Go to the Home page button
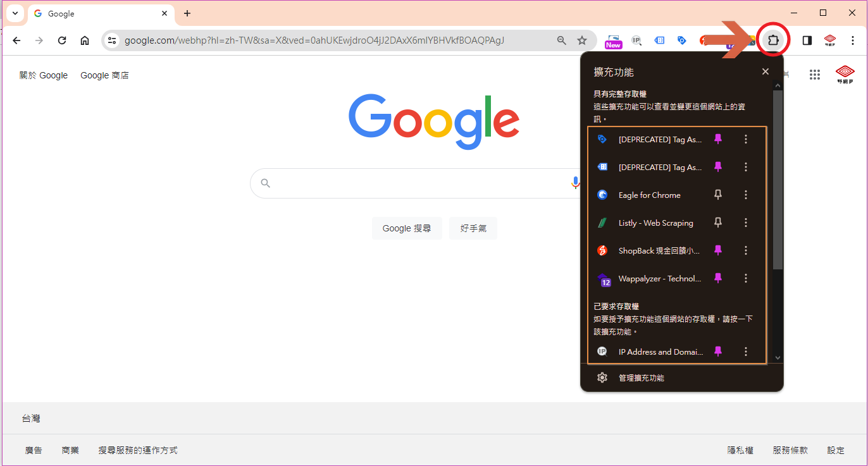This screenshot has width=868, height=466. click(85, 40)
